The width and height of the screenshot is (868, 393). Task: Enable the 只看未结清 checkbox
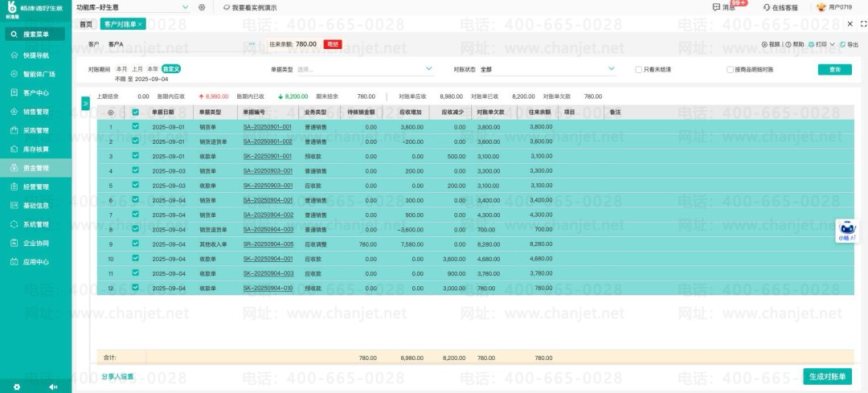point(638,70)
